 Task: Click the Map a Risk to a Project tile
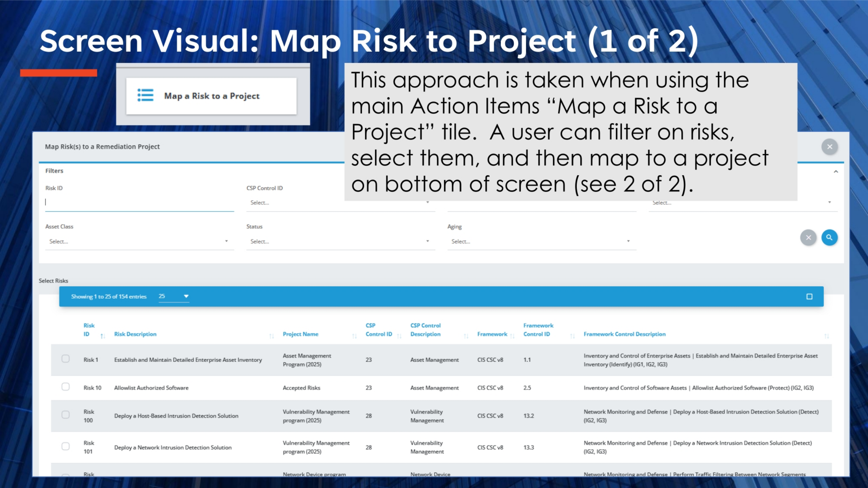[211, 96]
